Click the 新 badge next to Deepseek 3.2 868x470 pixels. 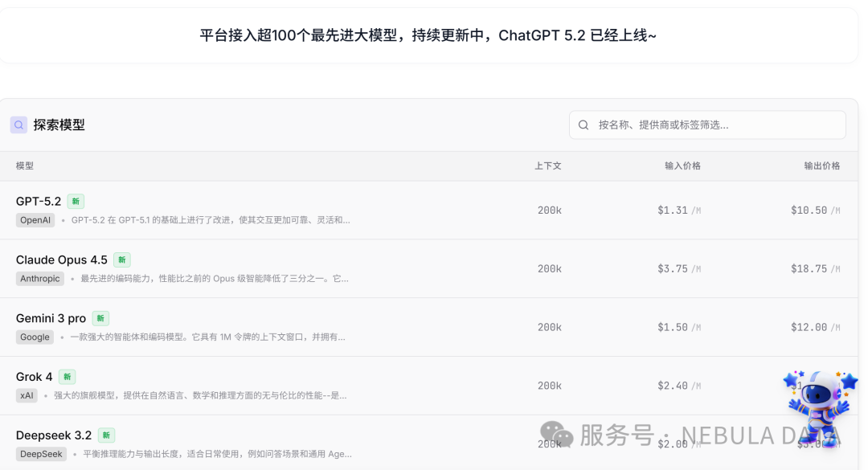tap(106, 435)
